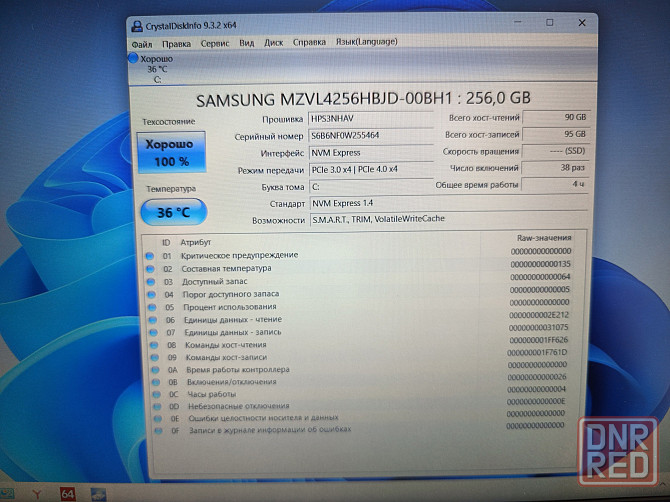This screenshot has height=502, width=670.
Task: Open the Вид menu
Action: 247,43
